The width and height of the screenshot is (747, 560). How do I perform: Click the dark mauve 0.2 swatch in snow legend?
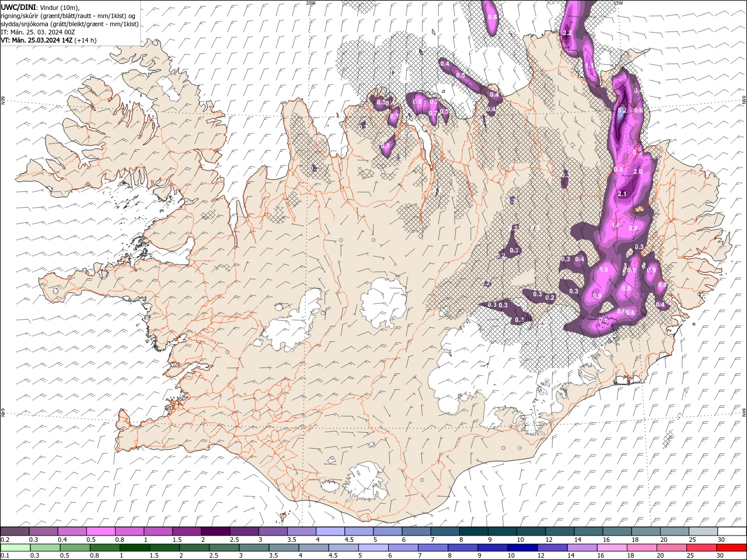(15, 531)
